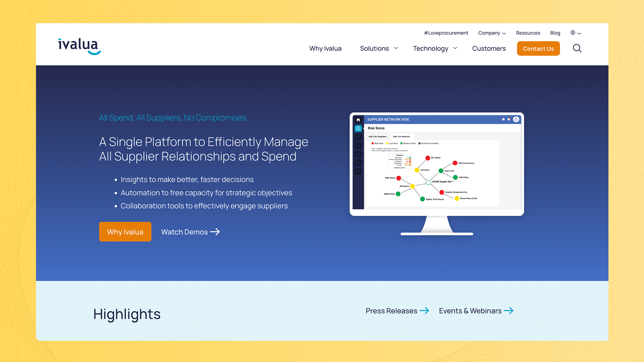Open the #Loveprocurement link
Viewport: 644px width, 362px height.
pyautogui.click(x=446, y=33)
